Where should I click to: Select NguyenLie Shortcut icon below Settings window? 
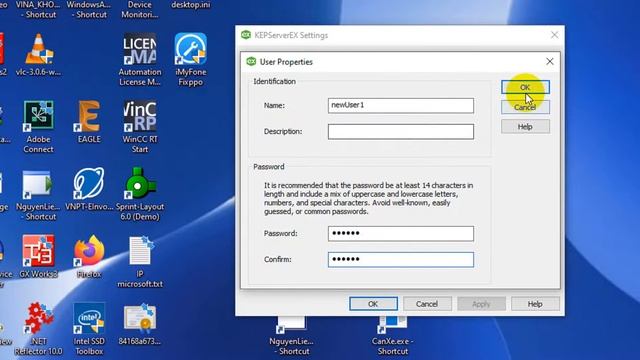[291, 336]
